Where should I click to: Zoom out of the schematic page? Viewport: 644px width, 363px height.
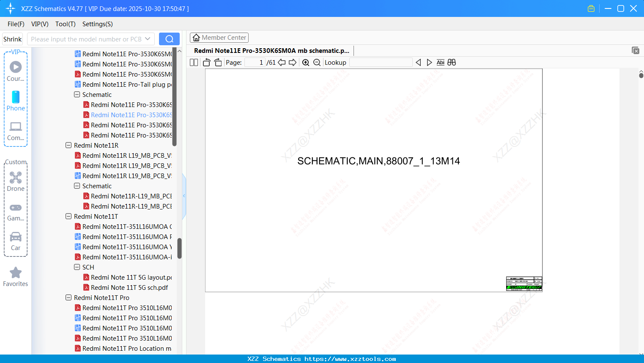pos(316,62)
